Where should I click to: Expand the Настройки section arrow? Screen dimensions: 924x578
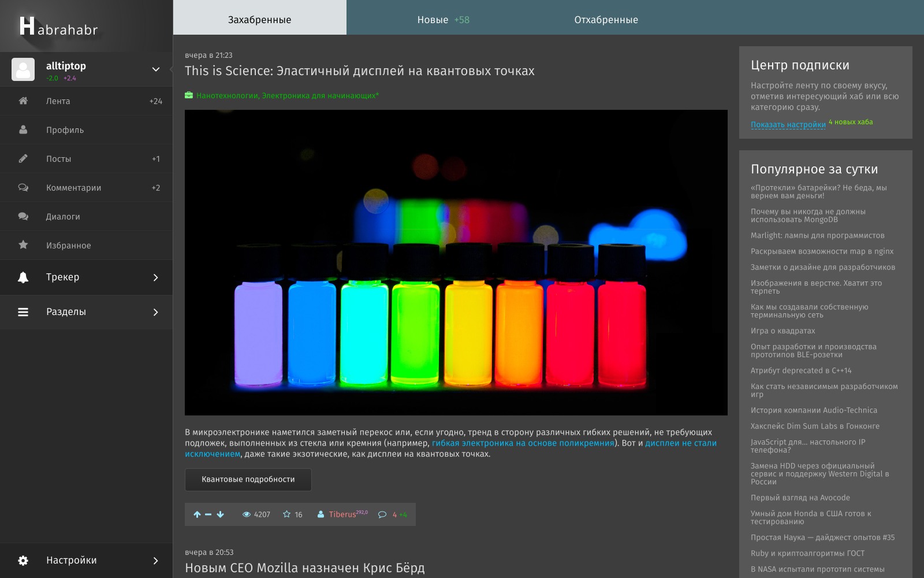pyautogui.click(x=156, y=561)
